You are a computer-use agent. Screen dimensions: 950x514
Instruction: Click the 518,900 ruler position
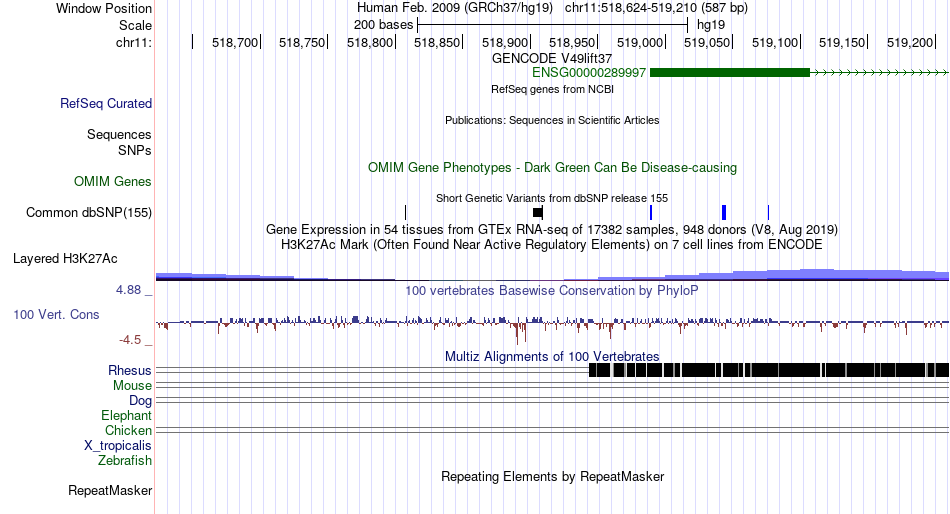click(x=505, y=42)
